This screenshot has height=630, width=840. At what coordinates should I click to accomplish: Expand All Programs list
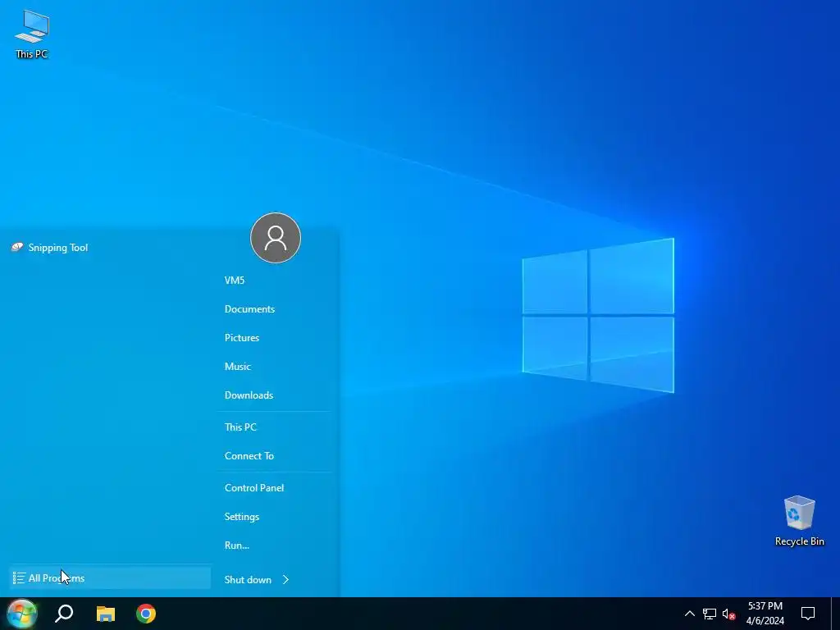point(110,578)
